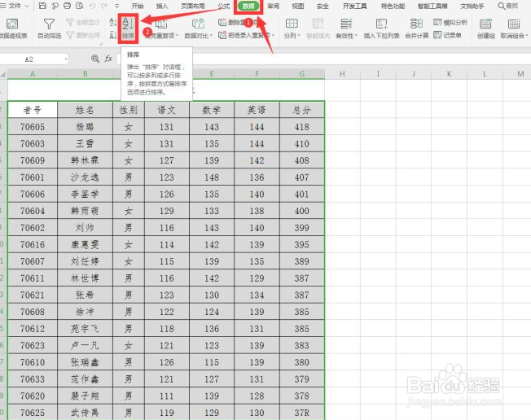Open the 文件 file menu
Screen dimensions: 531x420
click(x=15, y=6)
